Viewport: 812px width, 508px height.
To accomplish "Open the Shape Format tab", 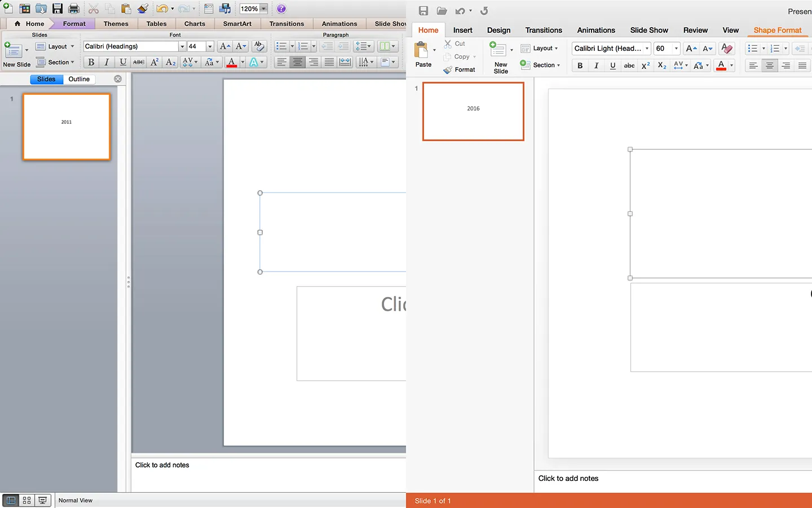I will click(778, 30).
